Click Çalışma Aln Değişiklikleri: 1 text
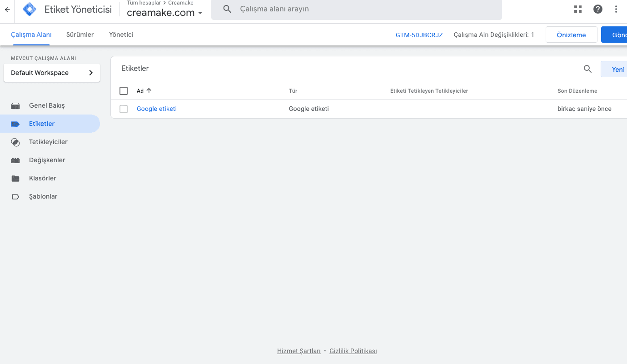The image size is (627, 364). pyautogui.click(x=494, y=35)
